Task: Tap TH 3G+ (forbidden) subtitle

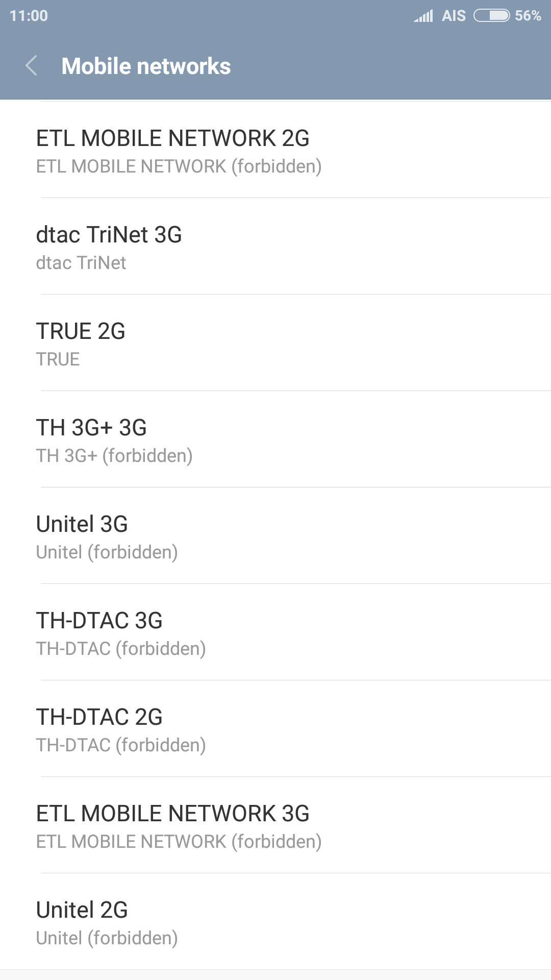Action: pos(114,456)
